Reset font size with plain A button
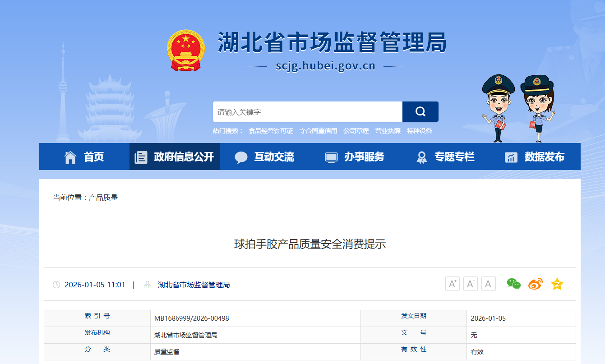Image resolution: width=605 pixels, height=364 pixels. pyautogui.click(x=489, y=284)
